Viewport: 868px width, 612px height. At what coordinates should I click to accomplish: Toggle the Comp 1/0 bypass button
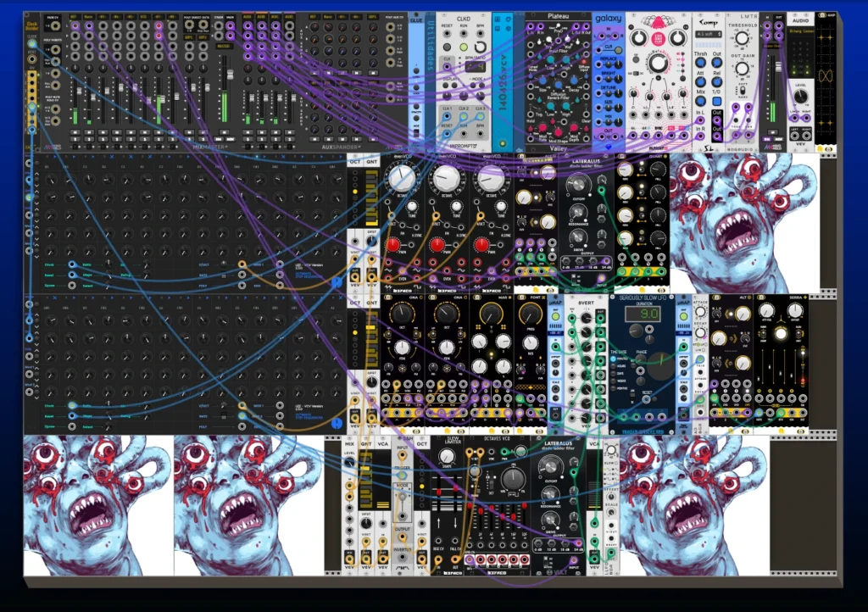coord(717,101)
